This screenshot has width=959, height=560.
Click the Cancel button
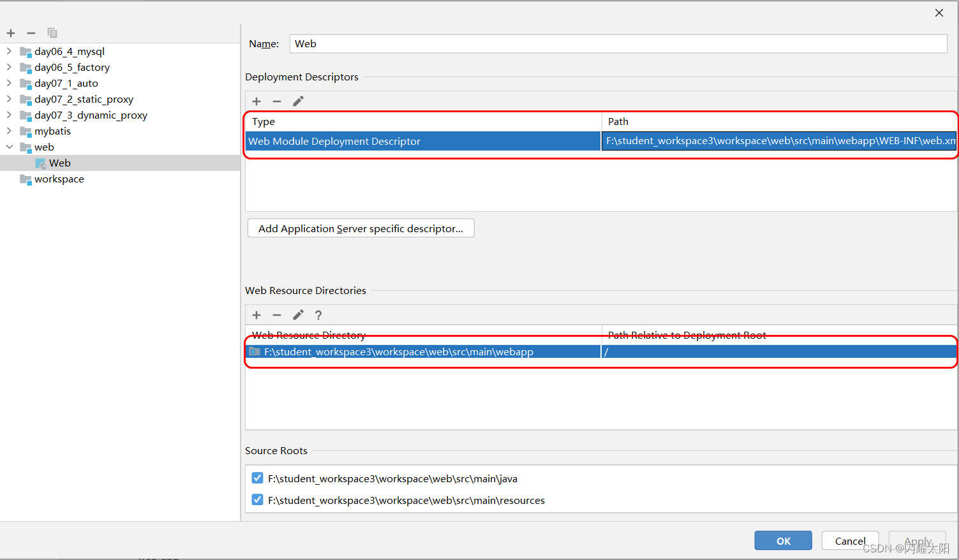pos(851,541)
